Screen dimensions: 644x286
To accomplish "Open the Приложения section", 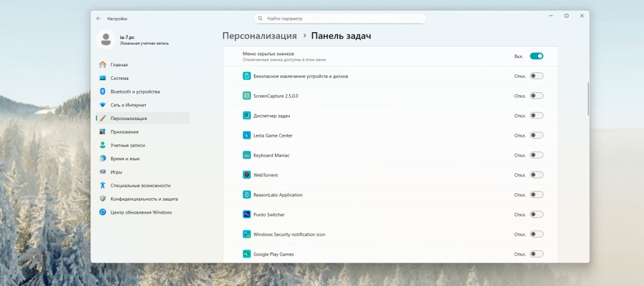I will 142,132.
